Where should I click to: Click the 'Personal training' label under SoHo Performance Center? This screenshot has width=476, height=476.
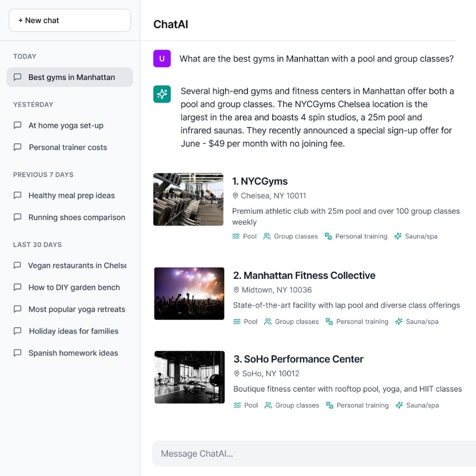pyautogui.click(x=362, y=405)
